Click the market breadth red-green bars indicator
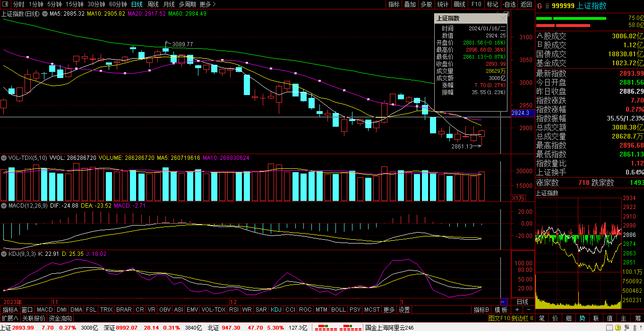This screenshot has width=644, height=331. (x=336, y=327)
